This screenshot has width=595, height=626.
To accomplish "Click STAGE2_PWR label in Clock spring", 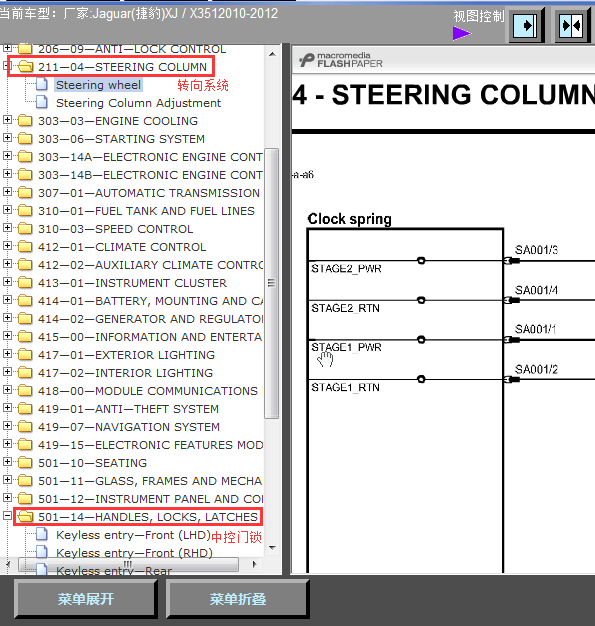I will [x=346, y=269].
